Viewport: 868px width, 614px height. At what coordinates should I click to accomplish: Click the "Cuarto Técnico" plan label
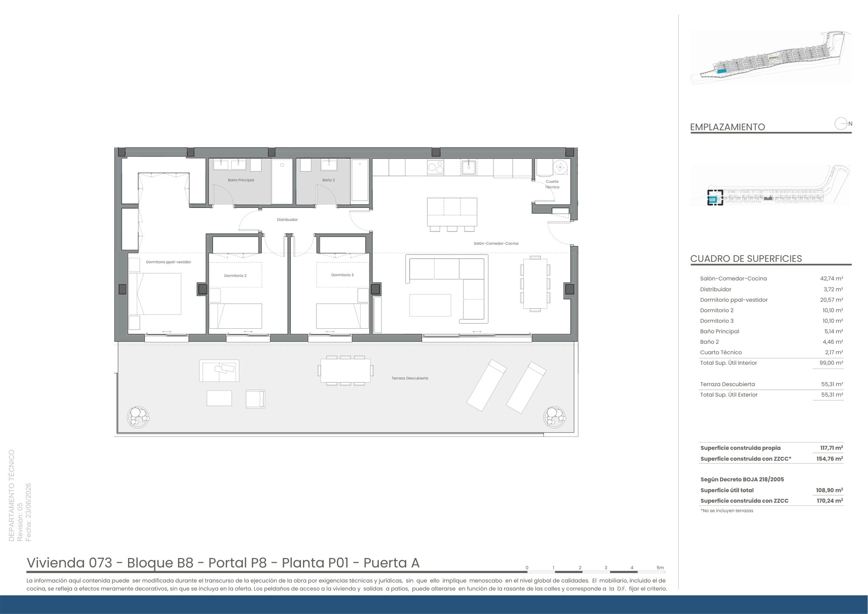click(x=552, y=184)
